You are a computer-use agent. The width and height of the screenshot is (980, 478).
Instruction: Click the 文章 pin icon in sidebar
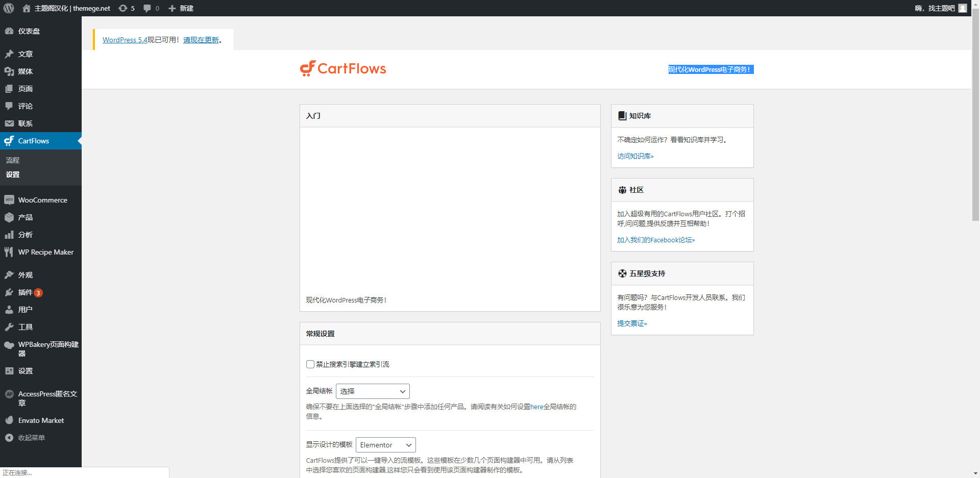point(9,54)
